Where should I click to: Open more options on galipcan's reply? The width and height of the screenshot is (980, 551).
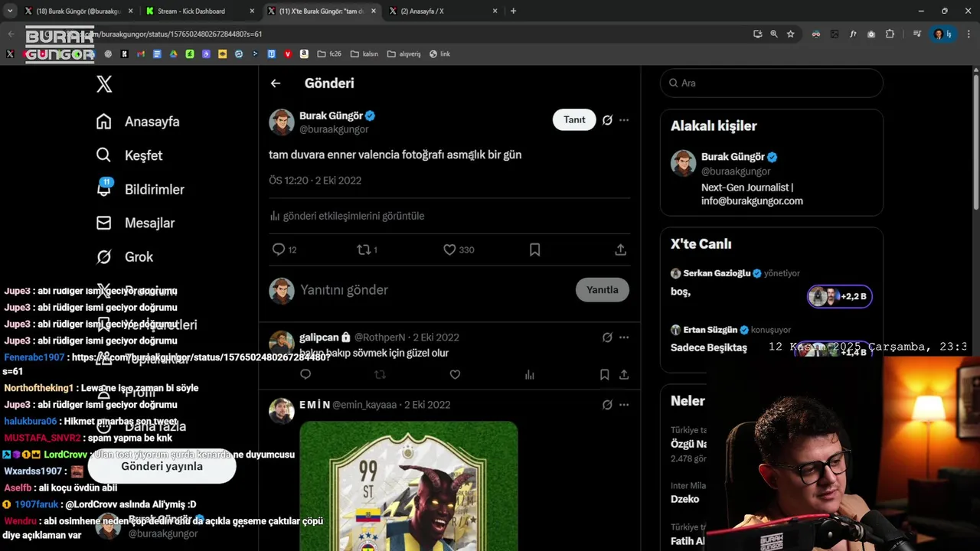[x=624, y=337]
